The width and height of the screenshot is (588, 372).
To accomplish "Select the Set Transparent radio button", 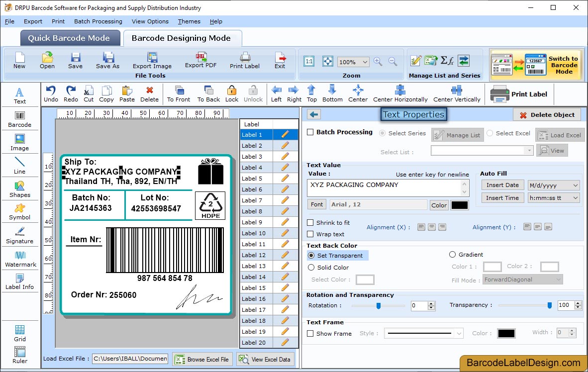I will click(x=311, y=255).
